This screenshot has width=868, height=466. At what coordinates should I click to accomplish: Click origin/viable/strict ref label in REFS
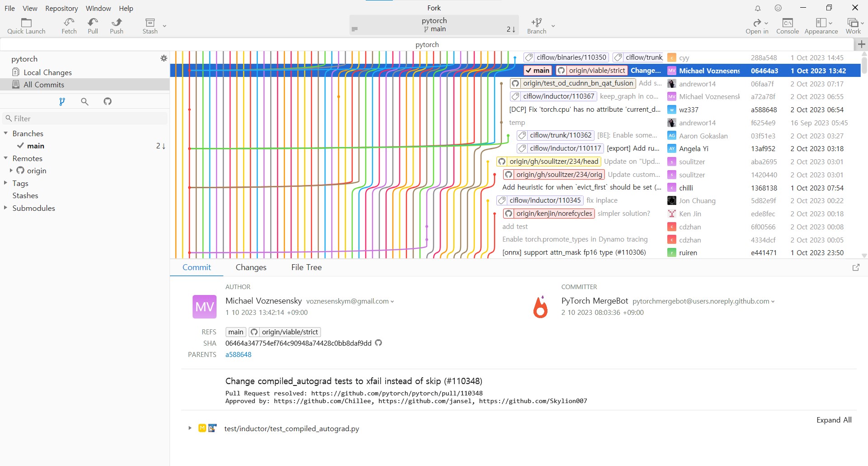(x=285, y=332)
